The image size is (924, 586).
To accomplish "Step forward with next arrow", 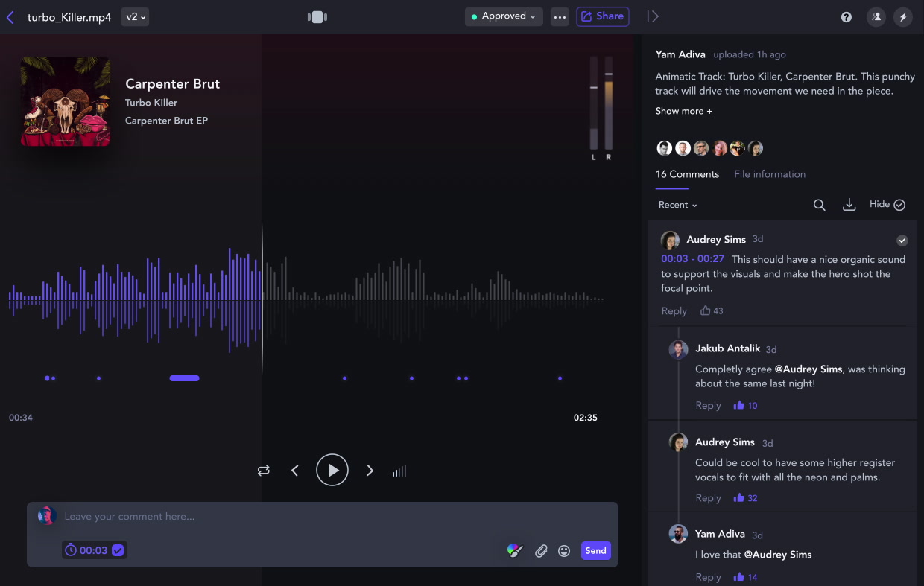I will 370,471.
